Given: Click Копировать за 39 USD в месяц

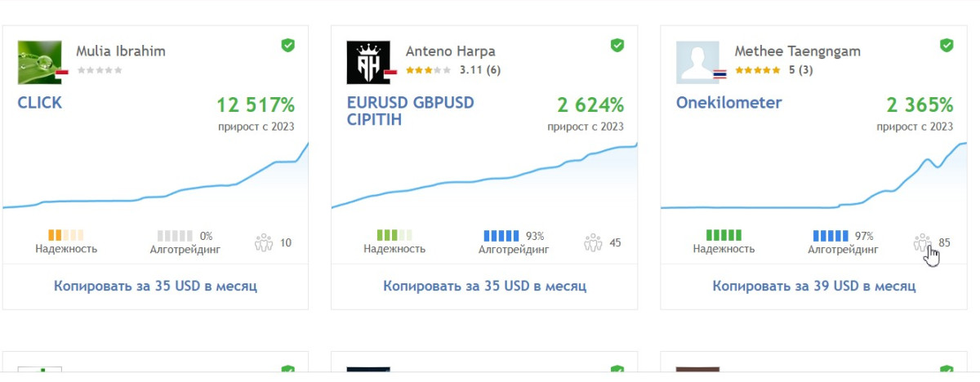Looking at the screenshot, I should [x=813, y=286].
